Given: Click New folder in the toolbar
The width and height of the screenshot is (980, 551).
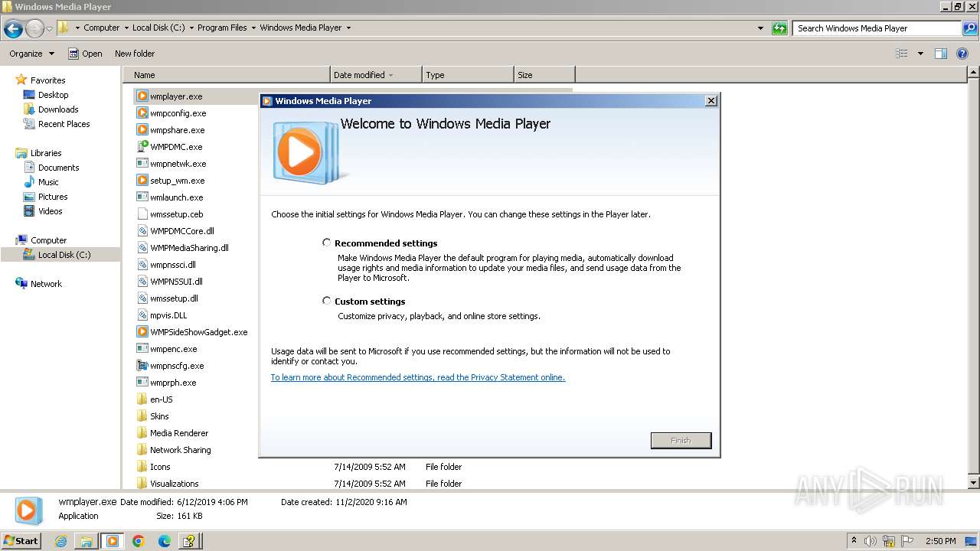Looking at the screenshot, I should tap(135, 54).
